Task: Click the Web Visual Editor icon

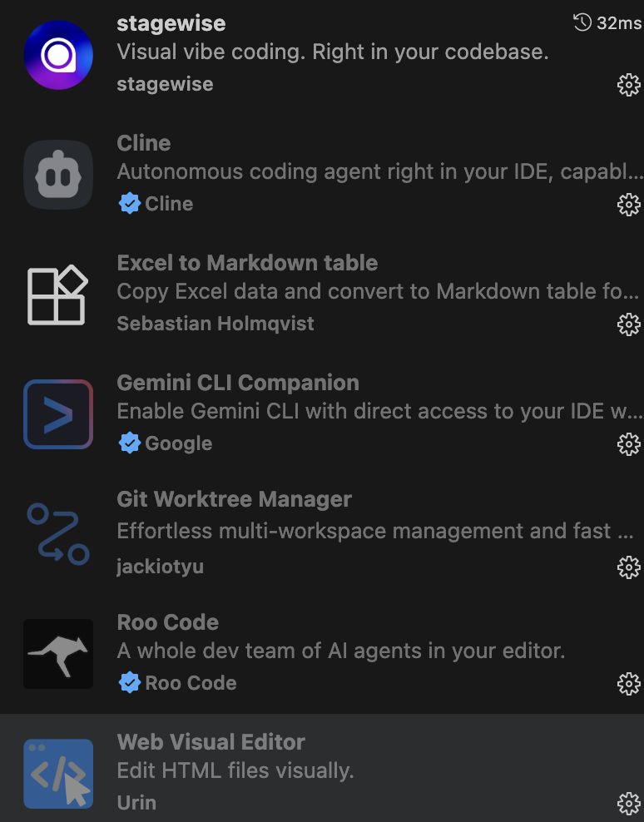Action: [x=58, y=774]
